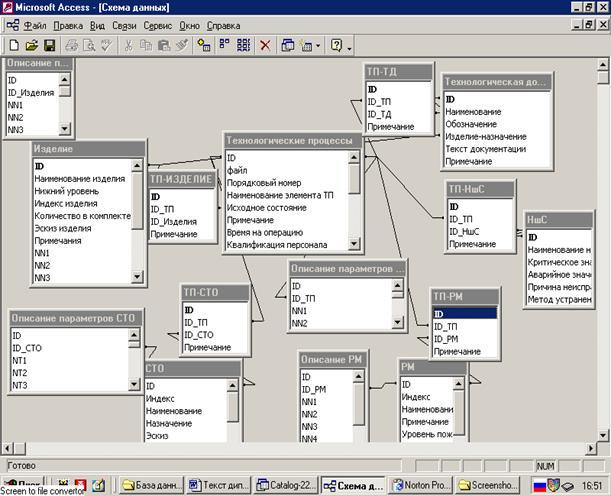Viewport: 611px width, 496px height.
Task: Click the Show All Relationships icon
Action: [x=243, y=45]
